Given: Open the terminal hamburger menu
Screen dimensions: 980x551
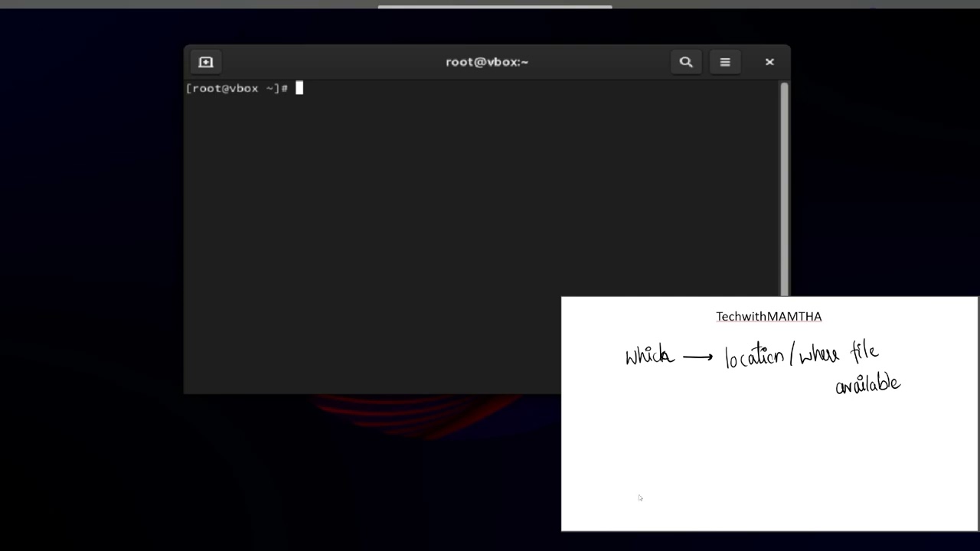Looking at the screenshot, I should tap(725, 62).
